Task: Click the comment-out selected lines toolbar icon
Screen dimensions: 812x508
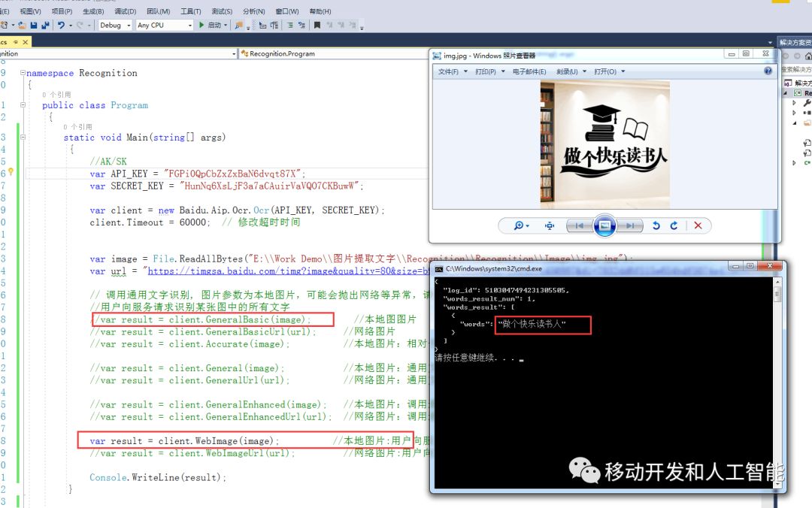Action: click(x=289, y=25)
